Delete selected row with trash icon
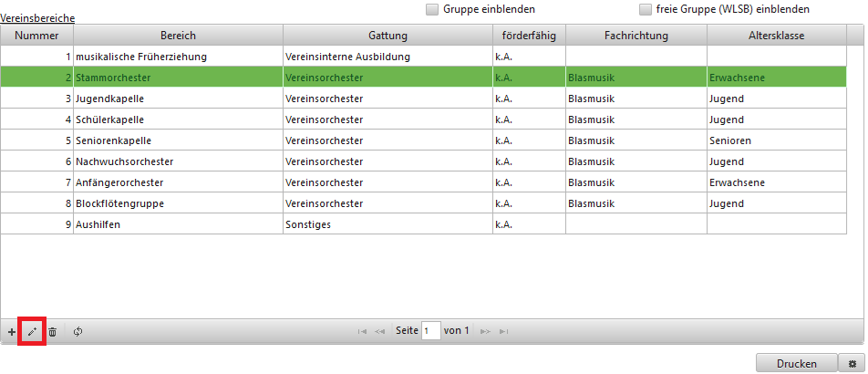This screenshot has width=868, height=374. [53, 332]
